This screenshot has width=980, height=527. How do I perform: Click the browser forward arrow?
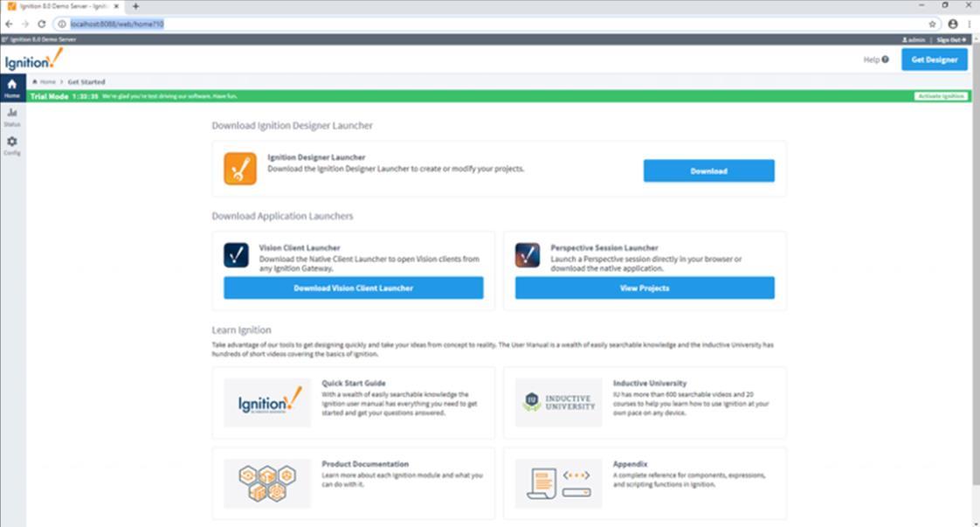[25, 24]
